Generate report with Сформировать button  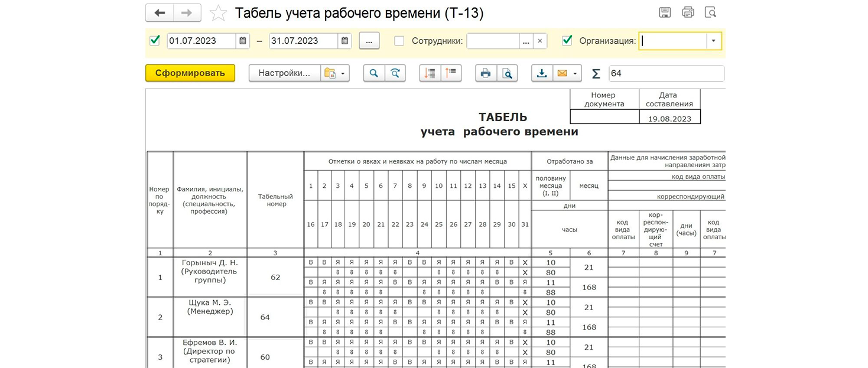pyautogui.click(x=190, y=73)
